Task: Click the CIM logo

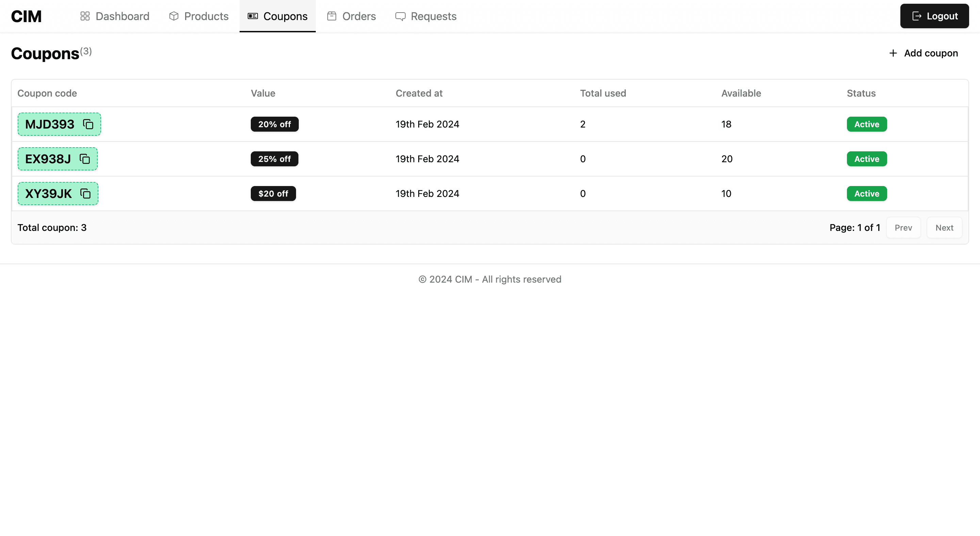Action: pos(26,16)
